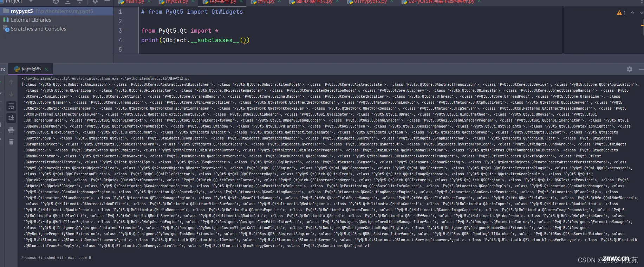Close the 坦克.py tab
The height and width of the screenshot is (267, 644).
279,1
